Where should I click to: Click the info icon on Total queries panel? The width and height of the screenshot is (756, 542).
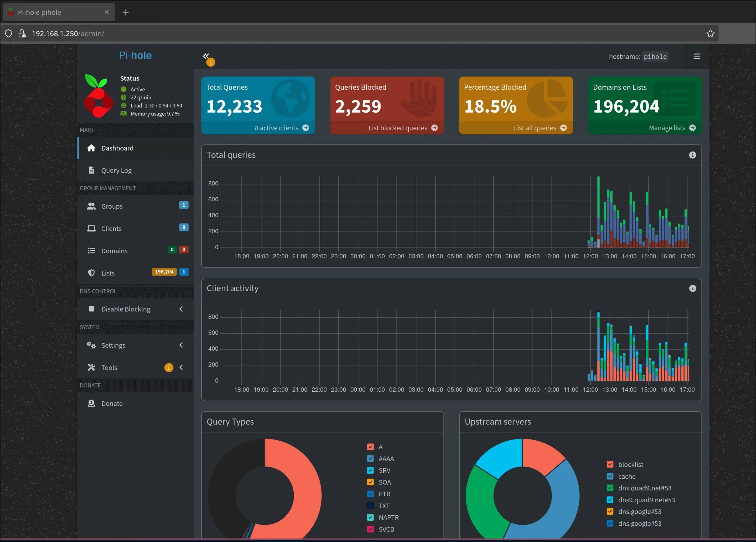point(693,155)
